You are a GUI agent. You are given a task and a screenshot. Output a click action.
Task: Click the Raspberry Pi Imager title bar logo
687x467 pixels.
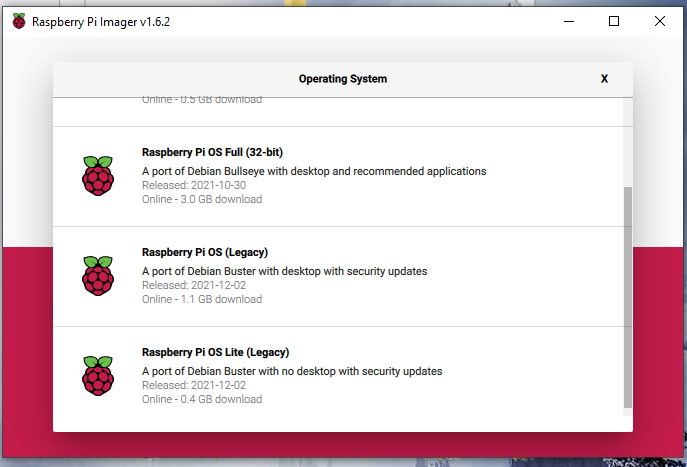19,21
